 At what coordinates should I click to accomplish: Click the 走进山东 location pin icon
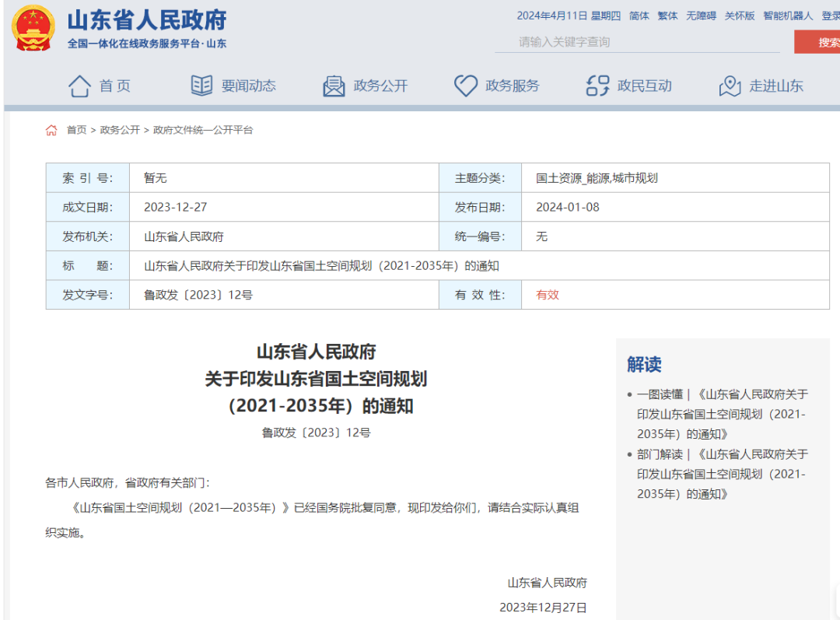(729, 86)
